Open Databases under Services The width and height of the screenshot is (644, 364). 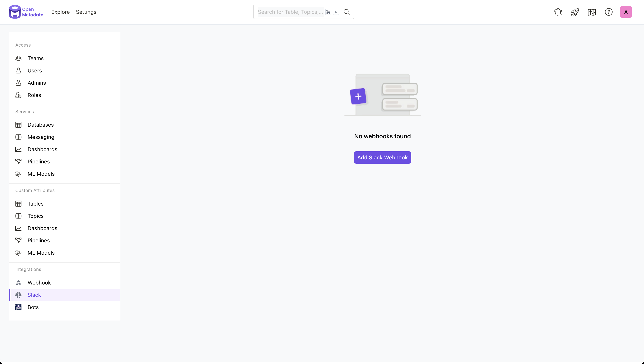point(40,125)
